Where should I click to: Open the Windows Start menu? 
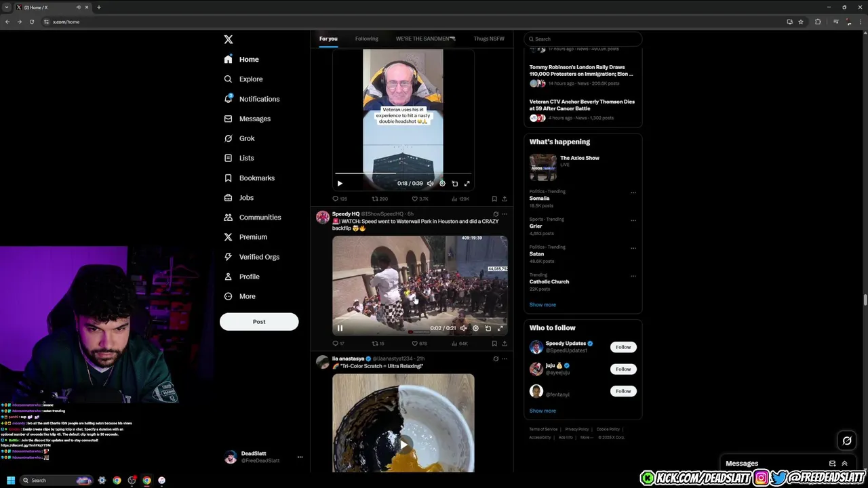11,480
